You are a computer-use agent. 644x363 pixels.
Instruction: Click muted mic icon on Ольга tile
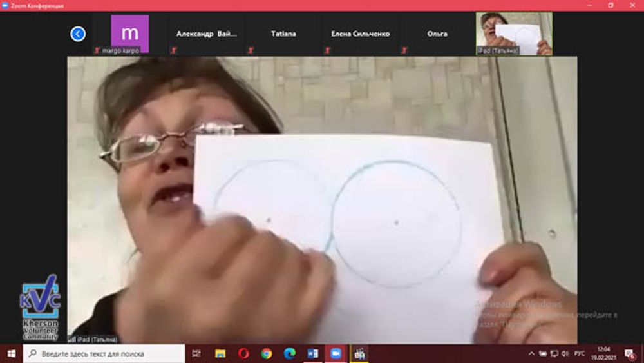click(x=404, y=50)
